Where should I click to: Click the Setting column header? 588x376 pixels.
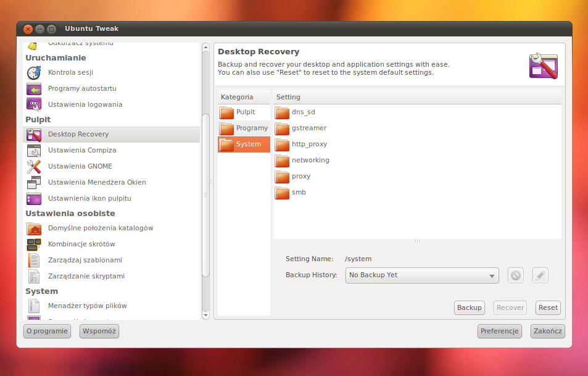tap(417, 97)
